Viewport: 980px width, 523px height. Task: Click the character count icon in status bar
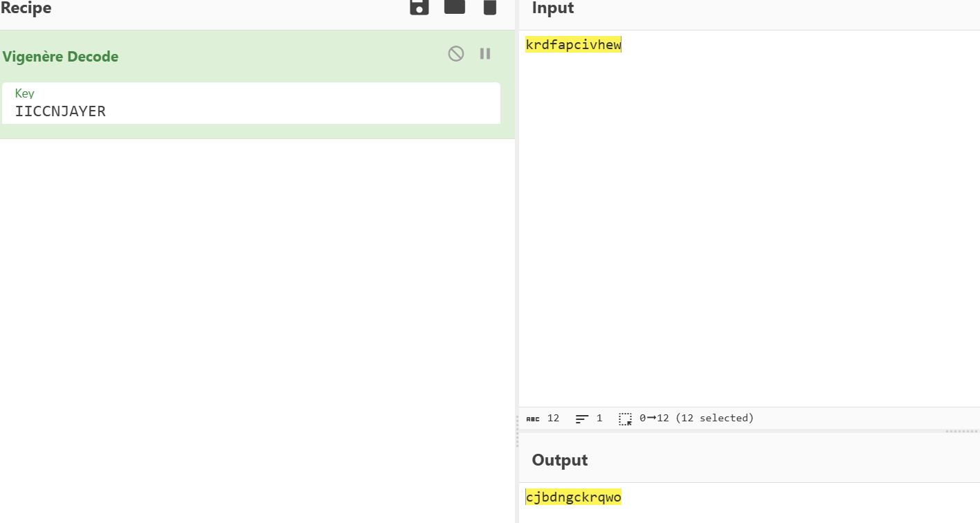click(533, 419)
